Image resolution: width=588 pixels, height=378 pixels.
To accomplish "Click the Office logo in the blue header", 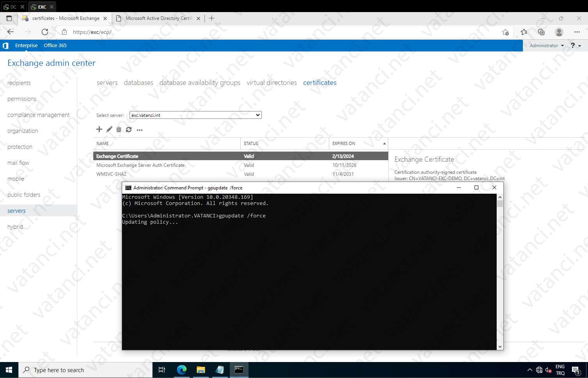I will 5,46.
